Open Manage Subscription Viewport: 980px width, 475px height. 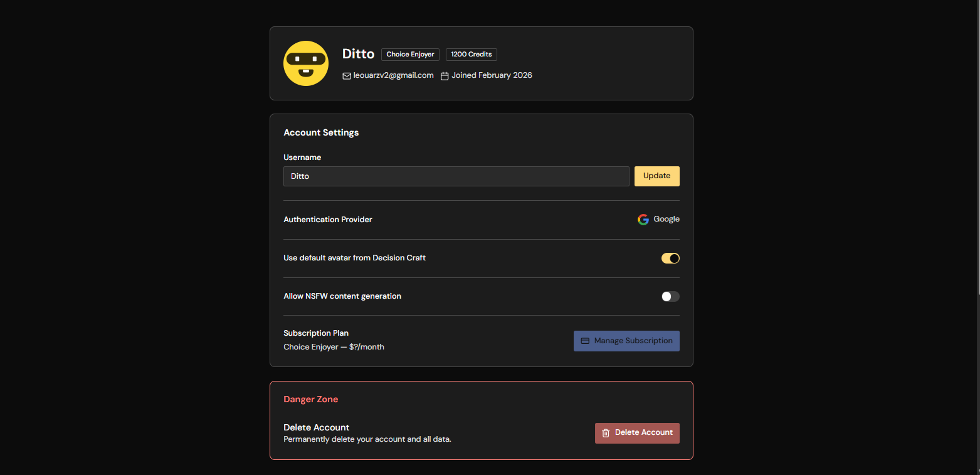point(626,341)
